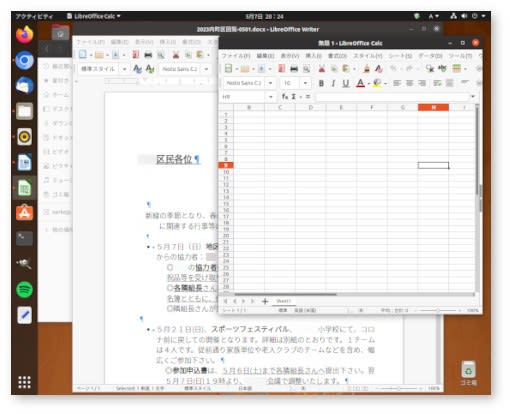
Task: Toggle Underline formatting in Calc toolbar
Action: point(346,83)
